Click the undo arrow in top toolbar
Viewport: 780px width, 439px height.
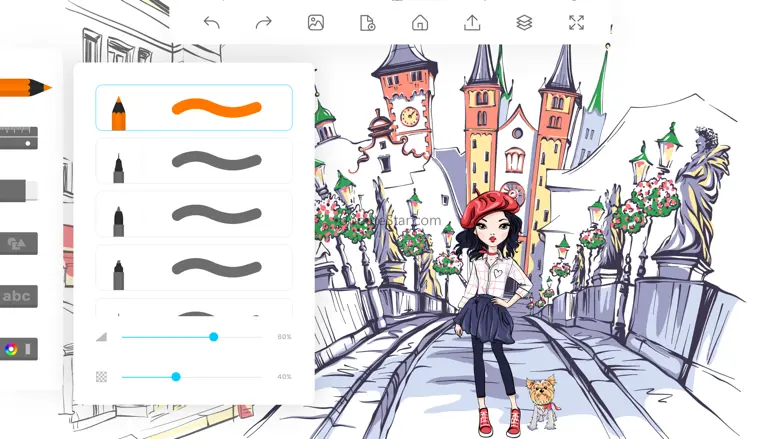click(x=211, y=22)
